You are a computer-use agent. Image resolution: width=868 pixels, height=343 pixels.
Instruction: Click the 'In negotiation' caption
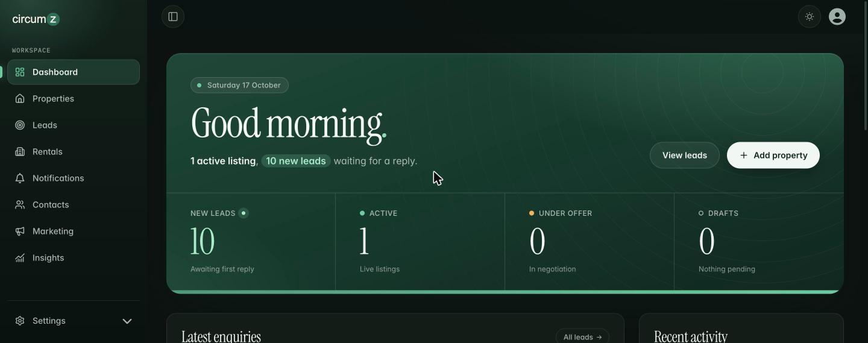(552, 269)
